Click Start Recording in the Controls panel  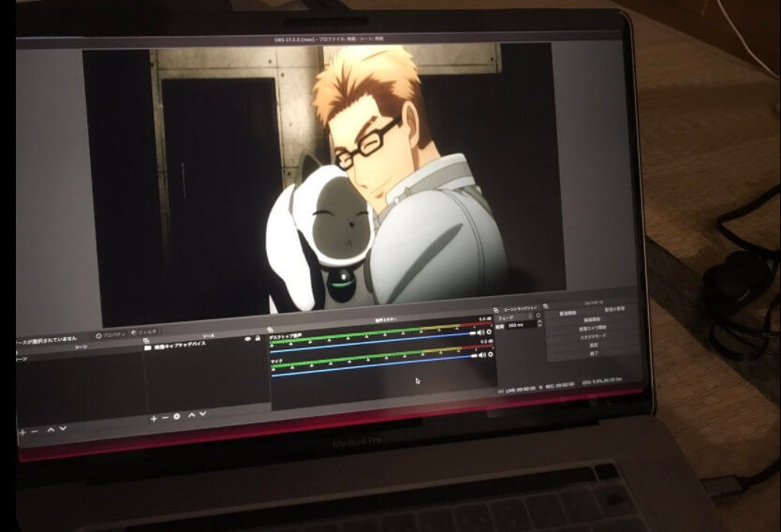tap(592, 319)
